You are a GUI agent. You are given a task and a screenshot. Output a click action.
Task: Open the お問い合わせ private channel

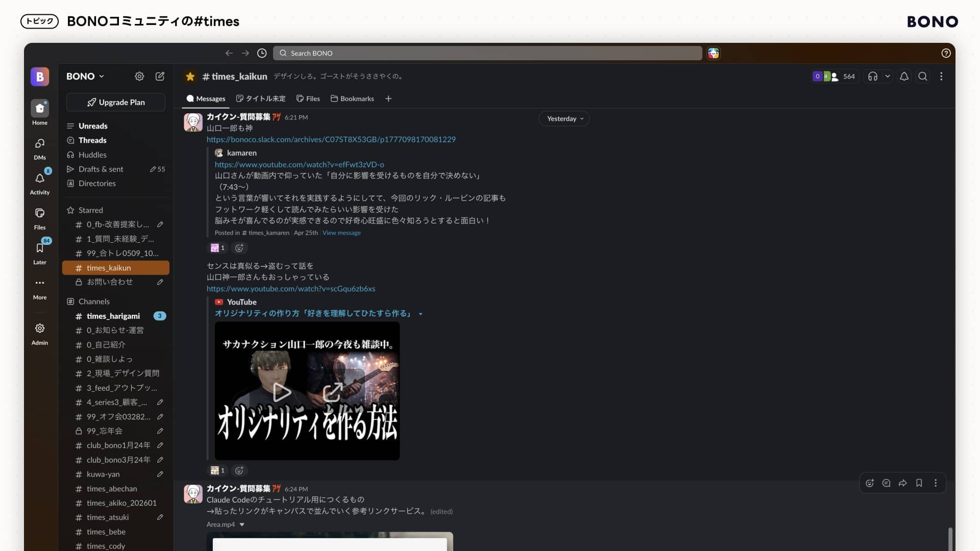point(116,282)
